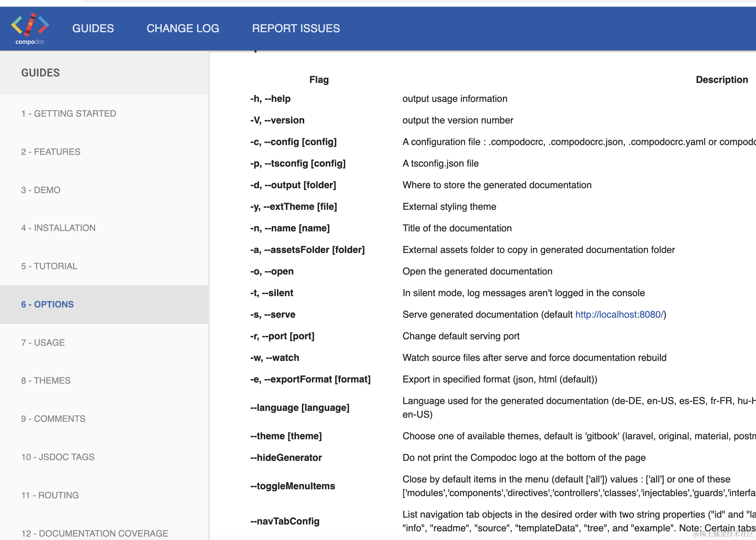Navigate to 5 - Tutorial section
The height and width of the screenshot is (540, 756).
pos(49,266)
